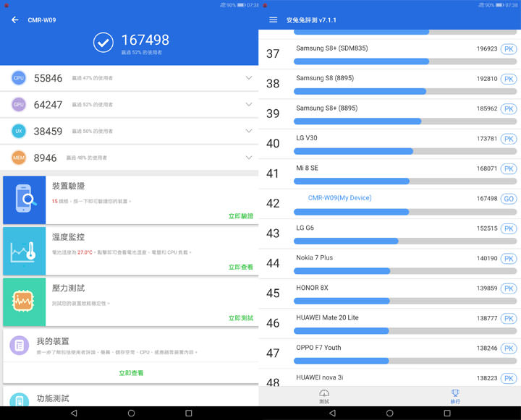Open the device verification magnifier icon

(25, 199)
